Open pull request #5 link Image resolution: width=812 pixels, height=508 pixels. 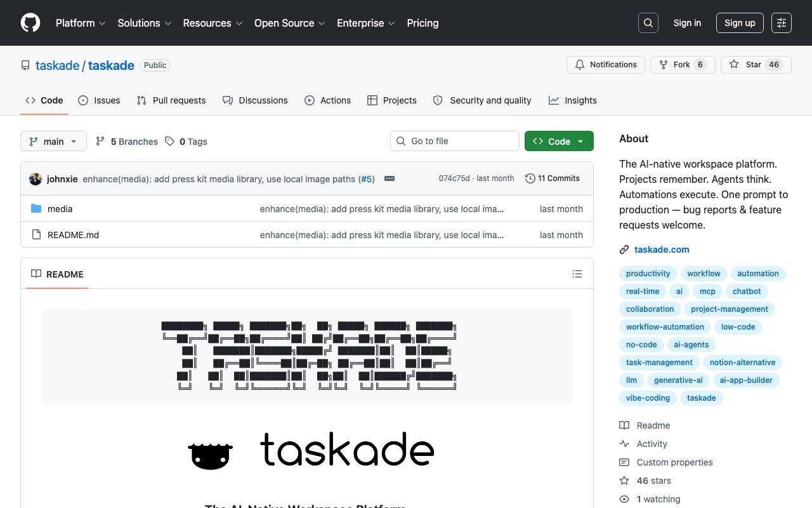pos(367,179)
